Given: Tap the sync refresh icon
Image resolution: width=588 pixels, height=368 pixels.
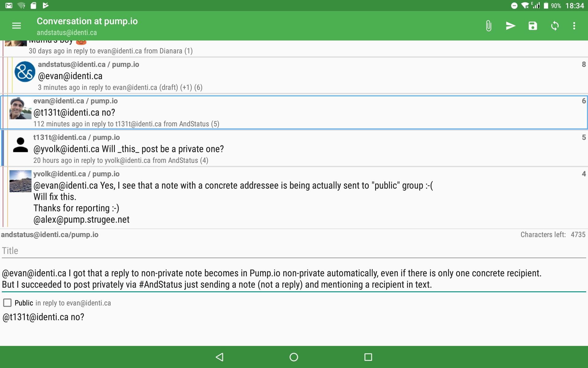Looking at the screenshot, I should coord(555,26).
